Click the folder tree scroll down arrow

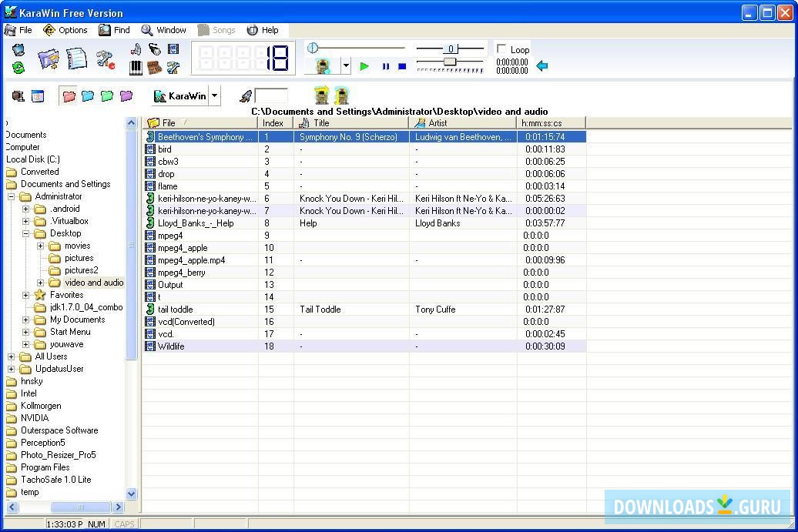pos(131,494)
